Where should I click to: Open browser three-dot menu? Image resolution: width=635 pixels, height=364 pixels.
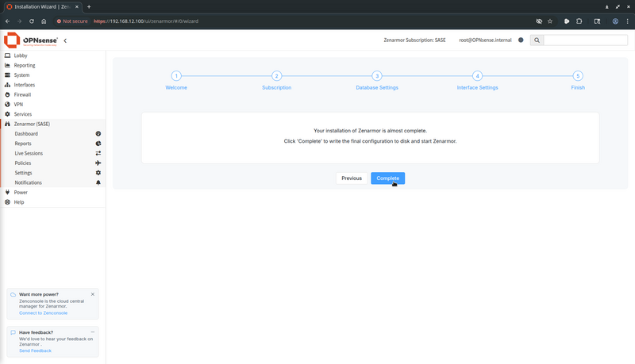point(627,21)
